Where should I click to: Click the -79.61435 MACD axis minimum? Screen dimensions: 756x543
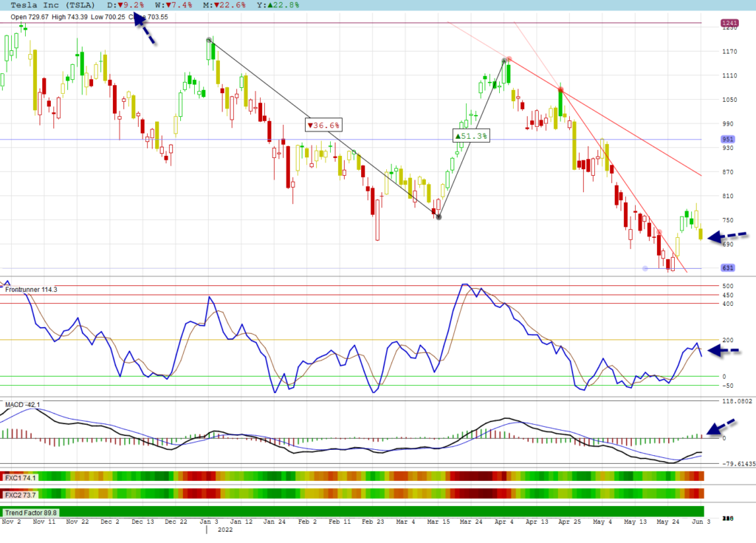tap(738, 464)
